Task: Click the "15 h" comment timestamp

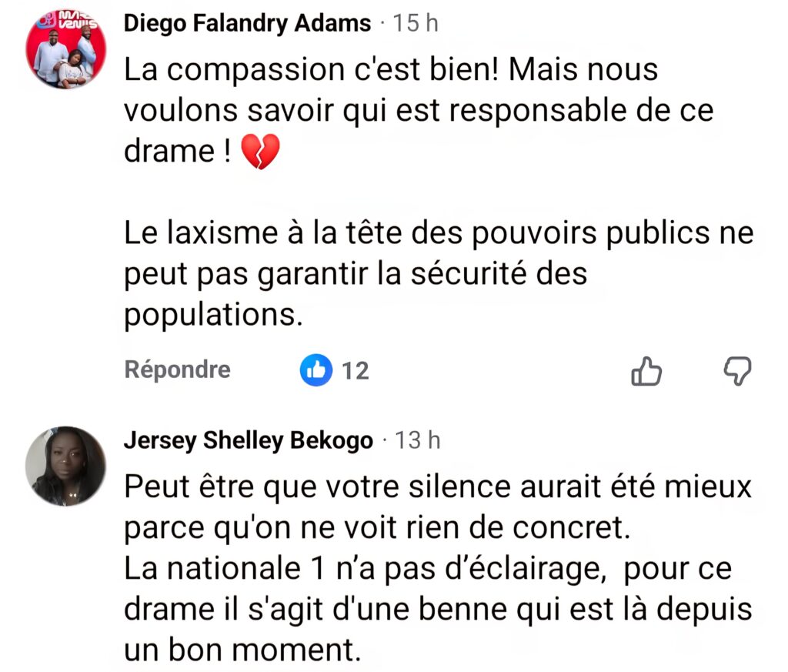Action: [x=415, y=24]
